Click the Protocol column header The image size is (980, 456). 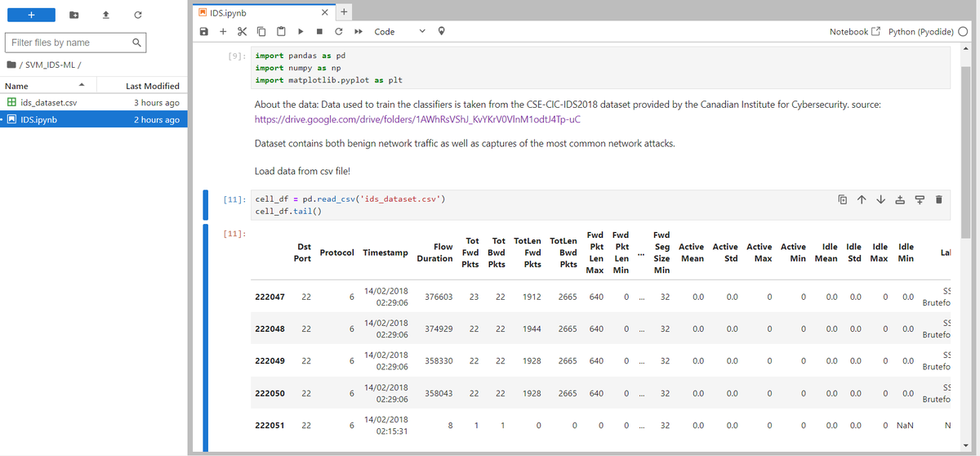coord(337,253)
